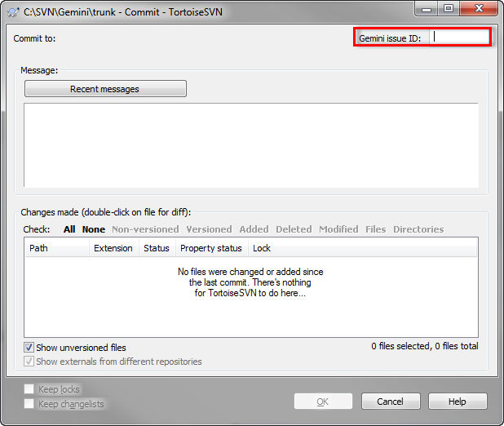
Task: Close the Commit dialog window
Action: pos(479,9)
